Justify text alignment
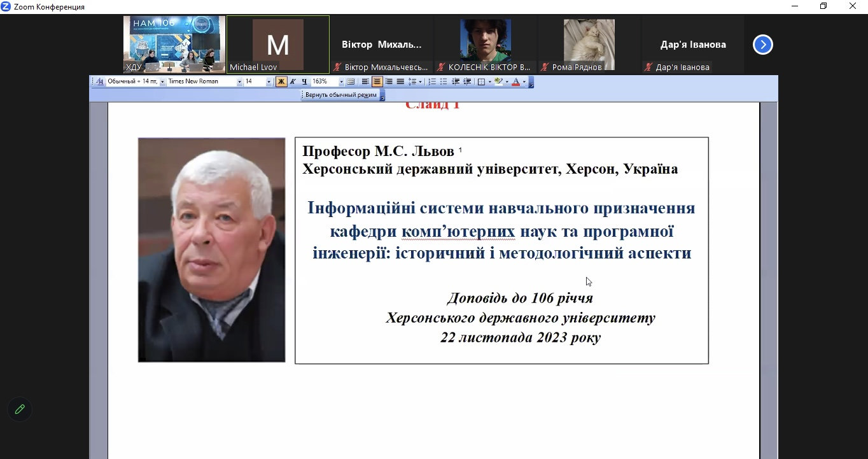 point(400,81)
